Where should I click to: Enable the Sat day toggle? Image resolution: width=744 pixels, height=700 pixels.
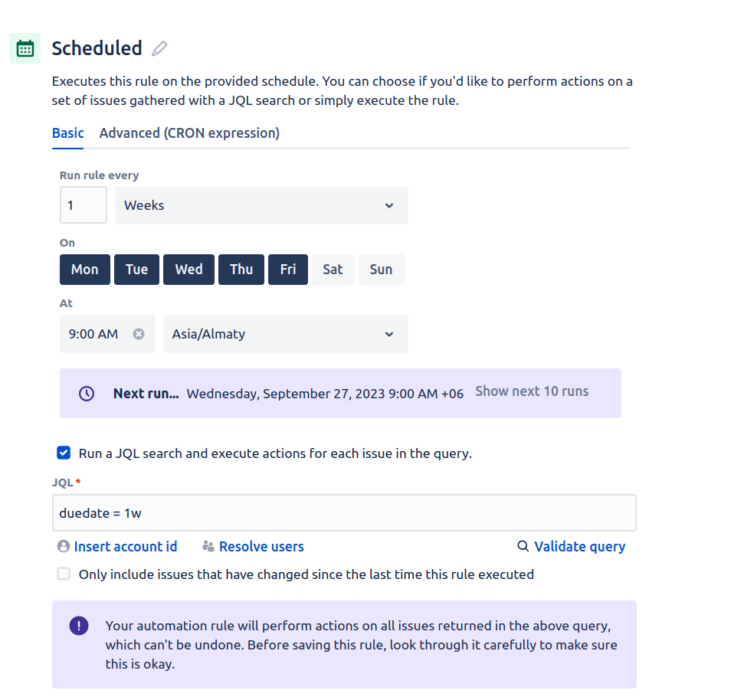tap(333, 269)
